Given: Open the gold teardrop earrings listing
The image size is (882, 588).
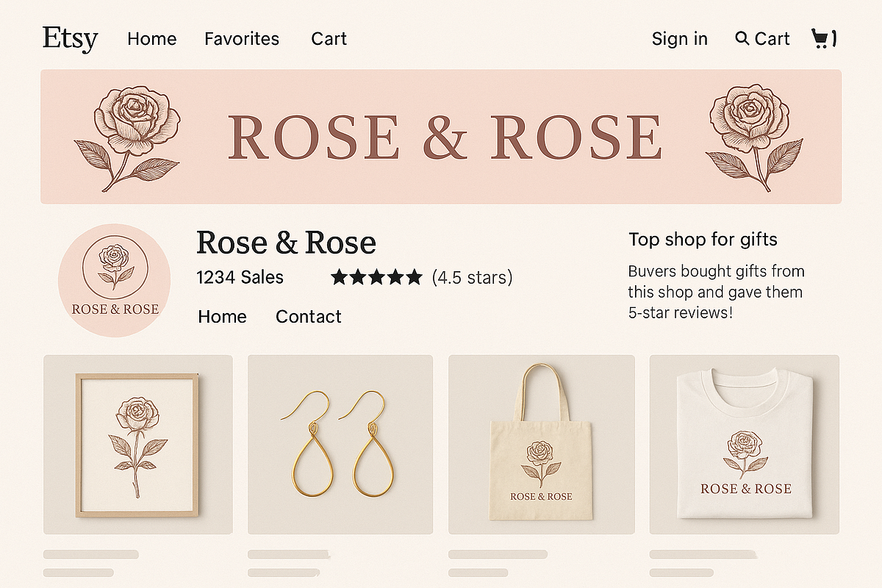Looking at the screenshot, I should pos(340,445).
